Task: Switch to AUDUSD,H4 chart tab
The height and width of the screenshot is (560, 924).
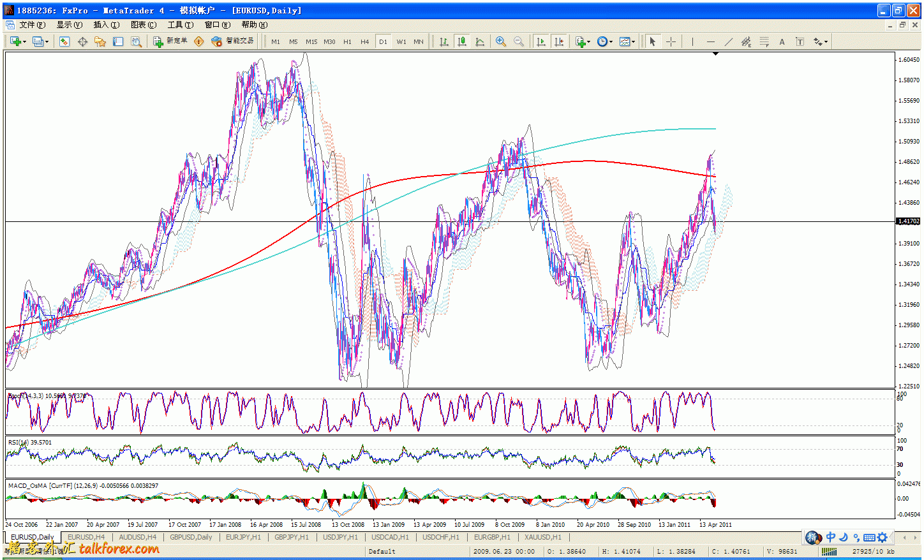Action: (137, 537)
